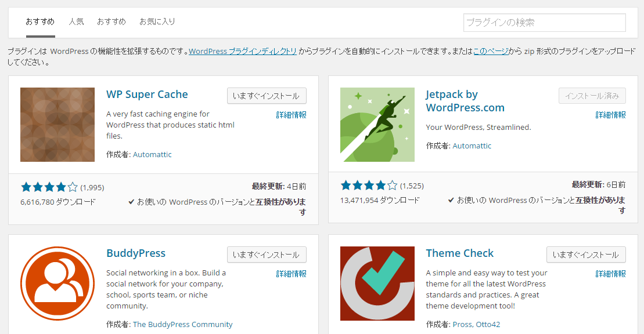Click the BuddyPress orange logo icon
644x334 pixels.
[x=57, y=284]
